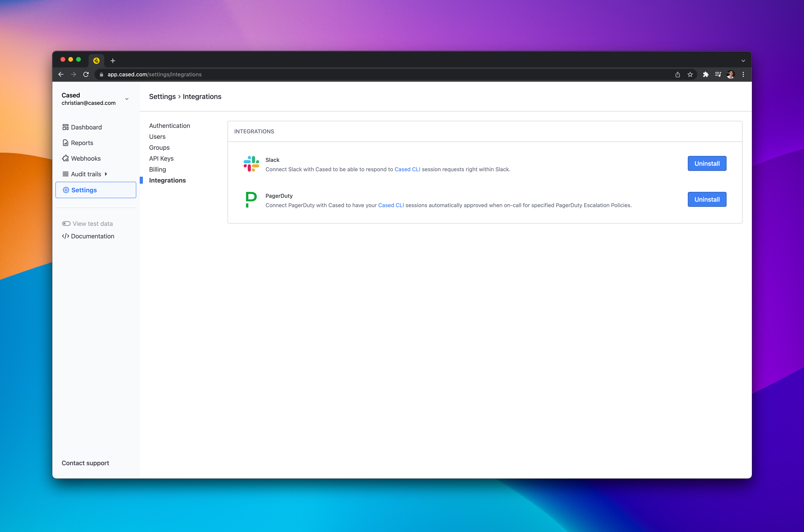Click the address bar URL
Viewport: 804px width, 532px height.
154,75
